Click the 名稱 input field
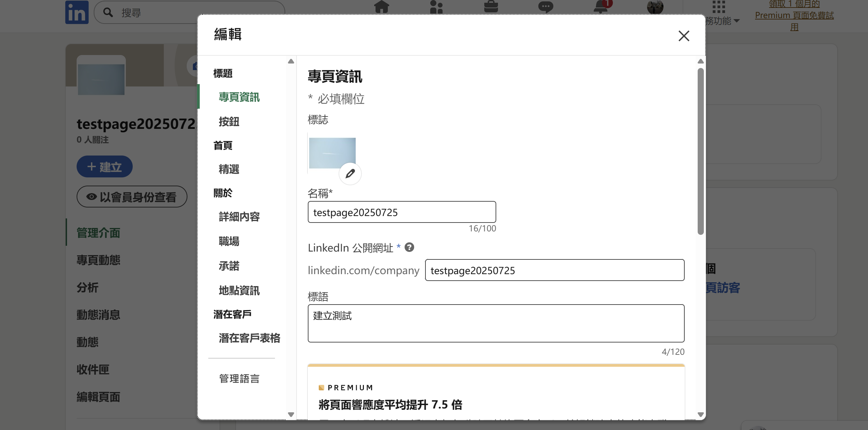The image size is (868, 430). click(402, 212)
